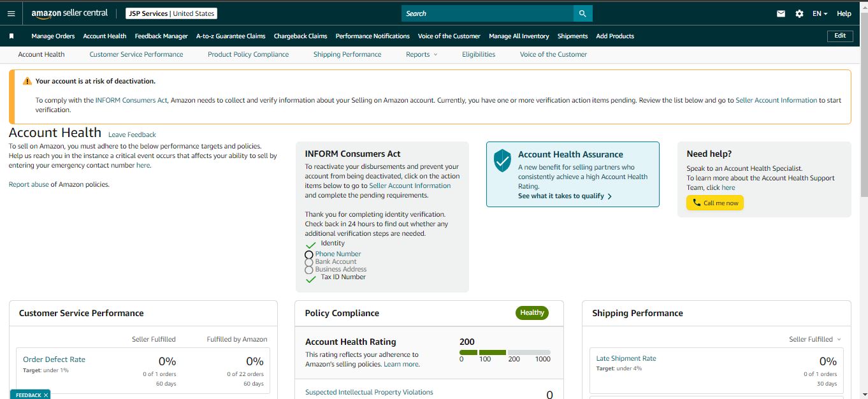Click the Account Health Rating progress bar
The image size is (868, 399).
(x=505, y=352)
